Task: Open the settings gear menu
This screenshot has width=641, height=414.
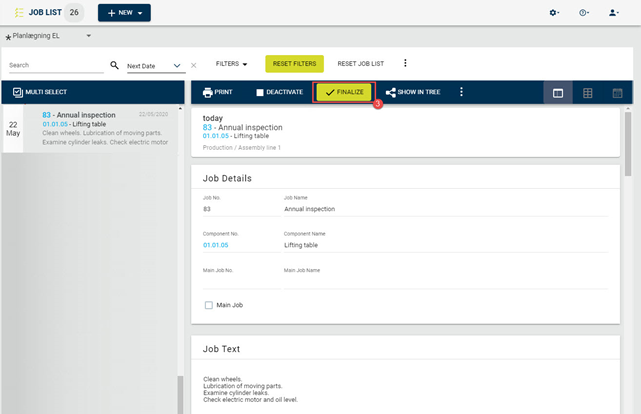Action: [x=554, y=13]
